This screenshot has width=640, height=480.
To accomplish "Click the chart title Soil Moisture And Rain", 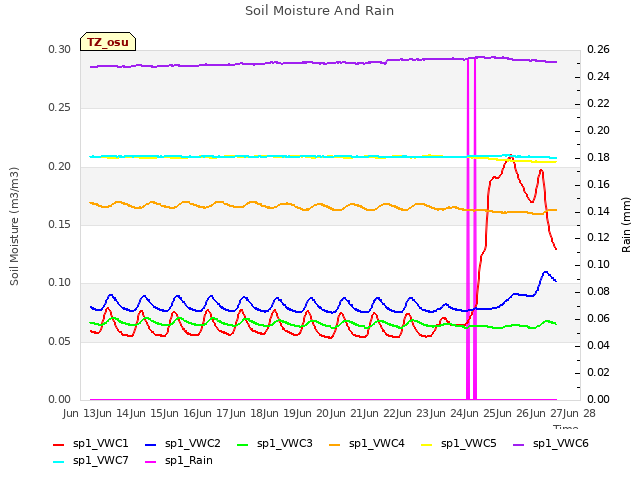I will point(319,11).
